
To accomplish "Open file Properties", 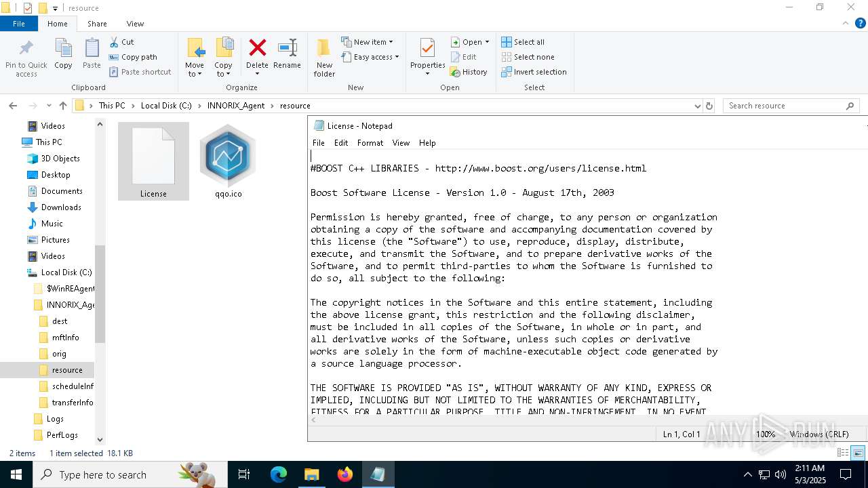I will (x=427, y=58).
